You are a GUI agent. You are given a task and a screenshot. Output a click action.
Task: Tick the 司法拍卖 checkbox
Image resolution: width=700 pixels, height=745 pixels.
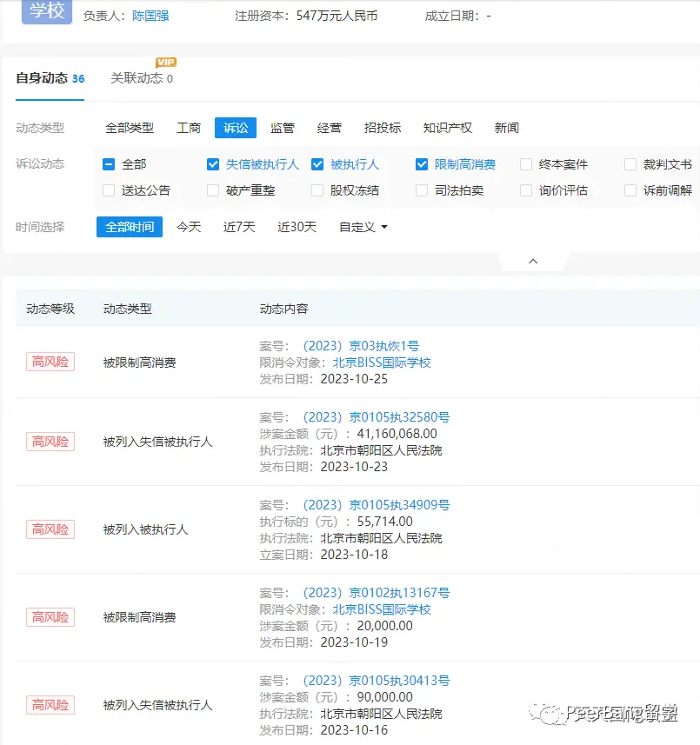(422, 190)
